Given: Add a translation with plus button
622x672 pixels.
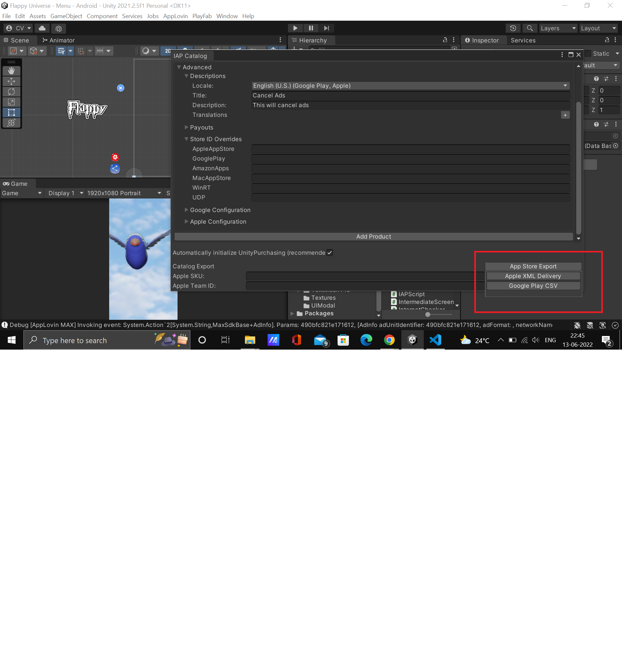Looking at the screenshot, I should coord(565,115).
